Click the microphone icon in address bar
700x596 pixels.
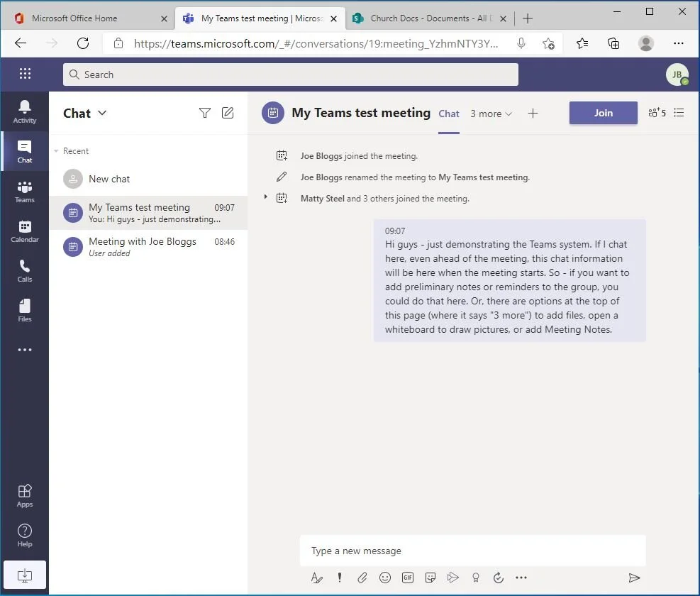pyautogui.click(x=521, y=43)
